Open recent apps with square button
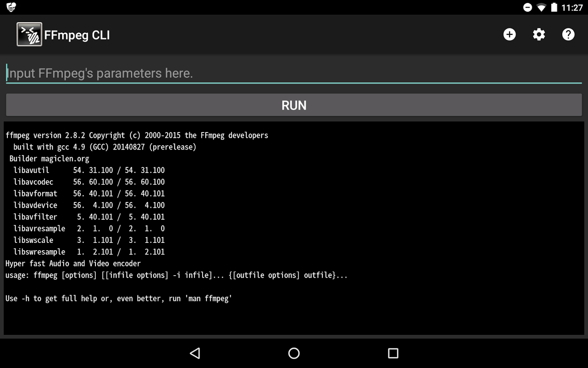The height and width of the screenshot is (368, 588). pyautogui.click(x=392, y=353)
